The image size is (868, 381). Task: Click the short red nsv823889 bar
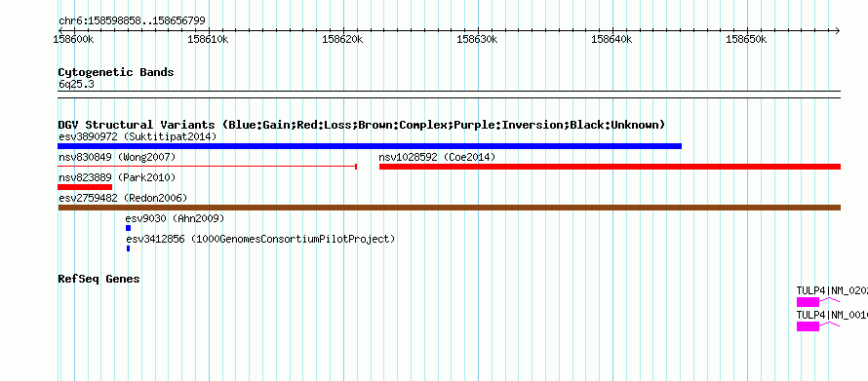85,187
